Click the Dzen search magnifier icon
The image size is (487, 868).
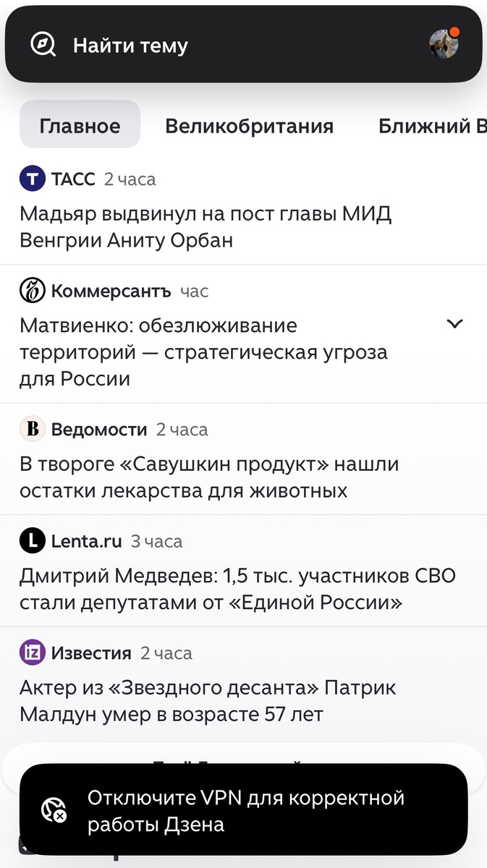pyautogui.click(x=42, y=43)
